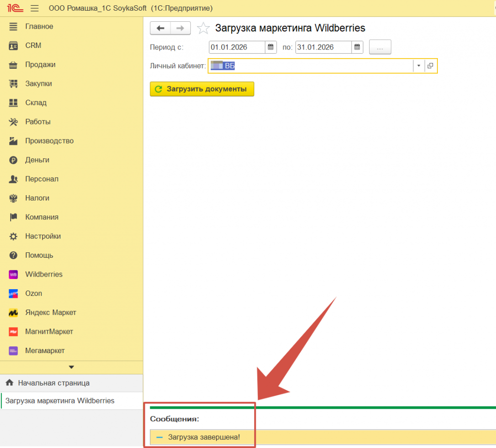
Task: Click the 1C logo icon
Action: (x=13, y=8)
